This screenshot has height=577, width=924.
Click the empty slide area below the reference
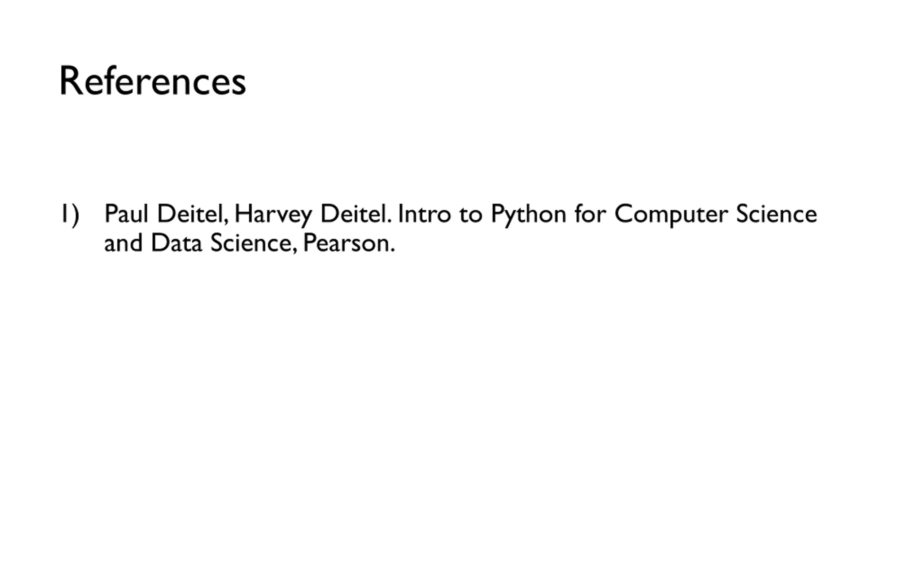(462, 401)
